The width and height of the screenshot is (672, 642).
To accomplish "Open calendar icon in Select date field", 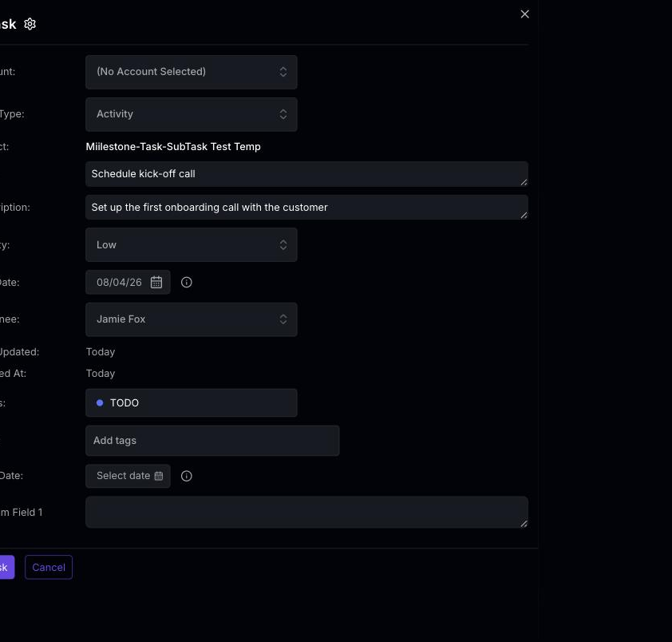I will (159, 476).
